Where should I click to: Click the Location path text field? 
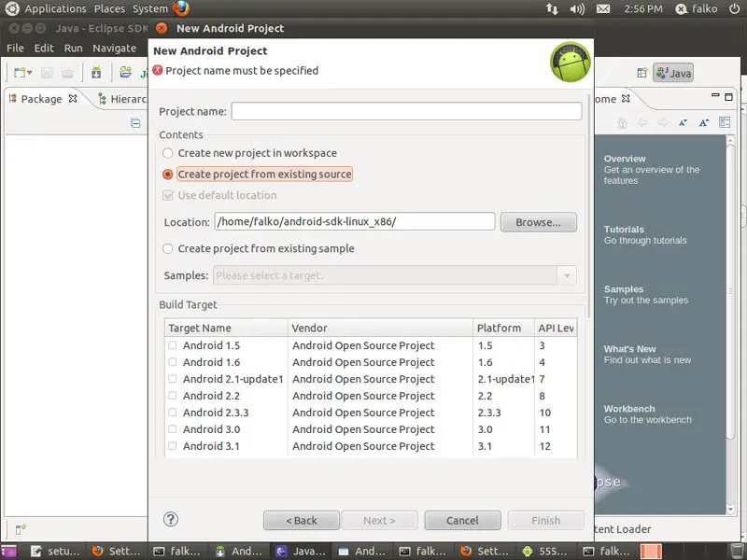pos(355,222)
